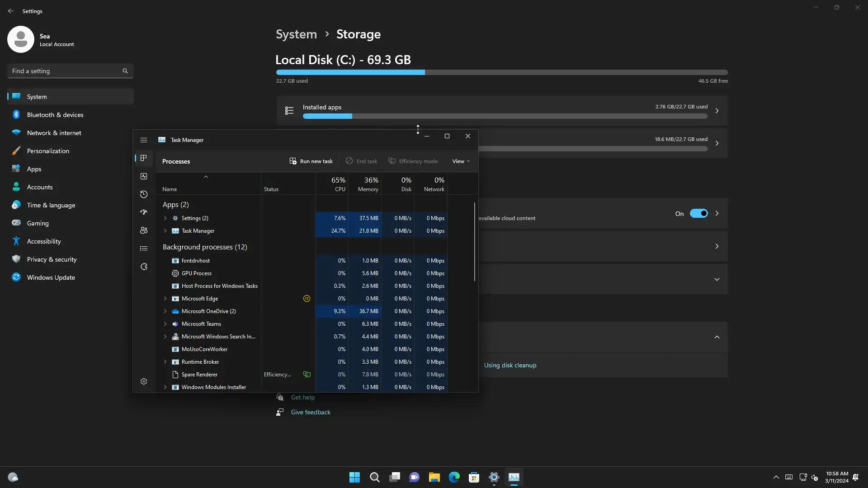Viewport: 868px width, 488px height.
Task: Open Details page sidebar icon
Action: coord(144,249)
